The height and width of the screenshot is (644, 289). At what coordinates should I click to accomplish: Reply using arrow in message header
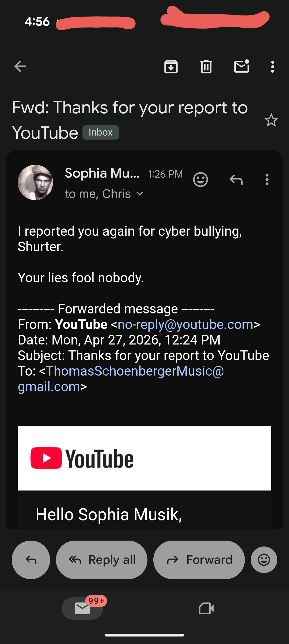click(x=236, y=179)
